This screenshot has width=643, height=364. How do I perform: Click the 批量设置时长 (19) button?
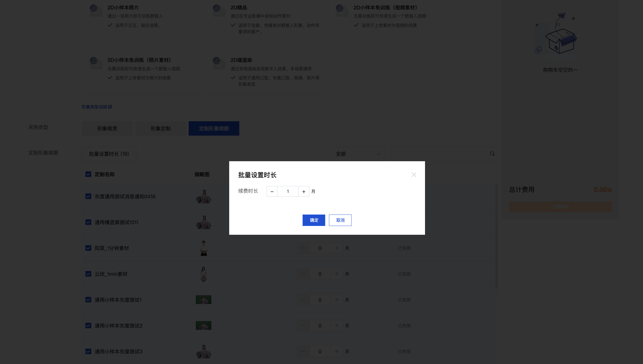(x=109, y=154)
